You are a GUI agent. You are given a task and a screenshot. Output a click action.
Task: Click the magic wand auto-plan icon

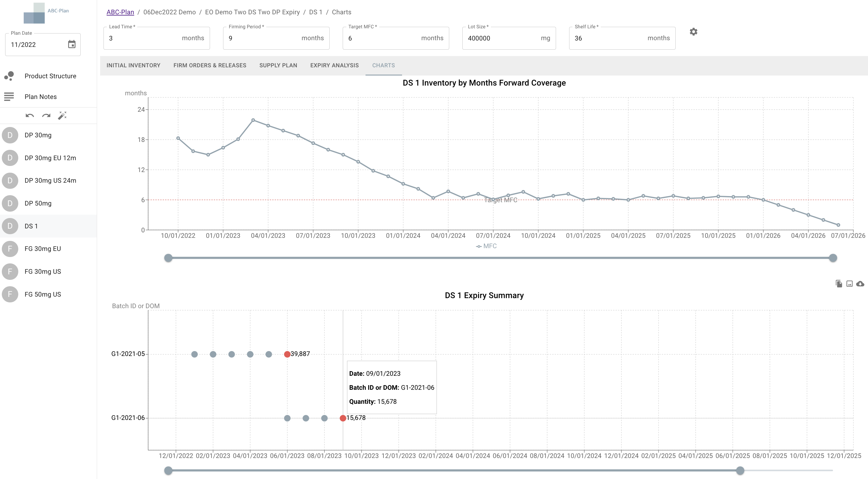pos(62,116)
